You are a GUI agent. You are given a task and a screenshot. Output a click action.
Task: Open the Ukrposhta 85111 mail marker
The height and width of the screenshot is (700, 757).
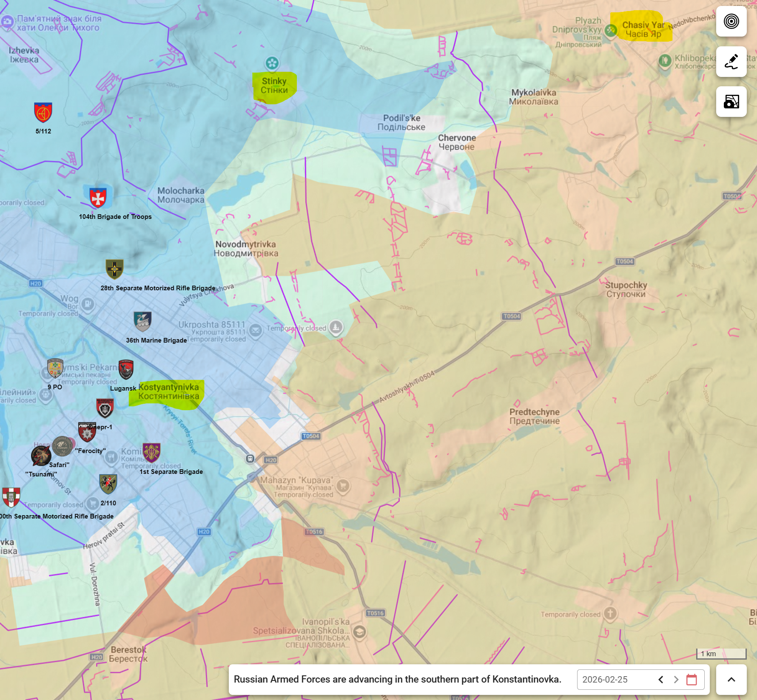(x=256, y=330)
